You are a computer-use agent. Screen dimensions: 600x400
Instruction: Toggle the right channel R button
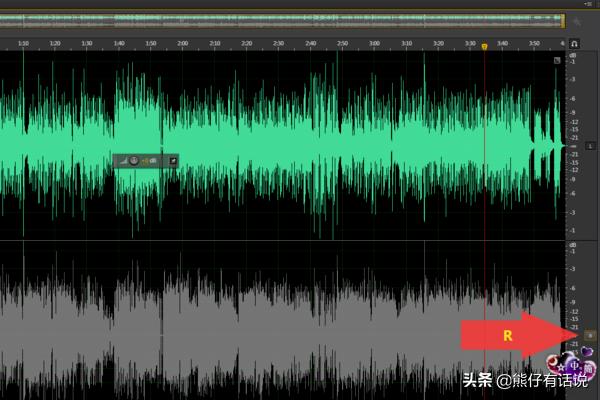(590, 335)
